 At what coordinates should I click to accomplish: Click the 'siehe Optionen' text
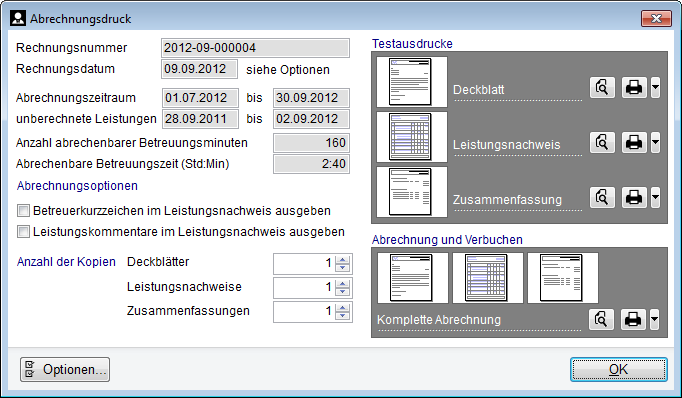coord(288,70)
